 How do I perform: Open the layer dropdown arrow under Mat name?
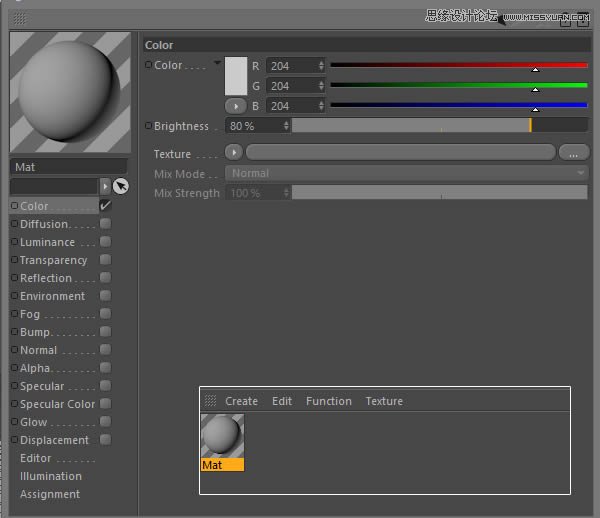click(105, 186)
